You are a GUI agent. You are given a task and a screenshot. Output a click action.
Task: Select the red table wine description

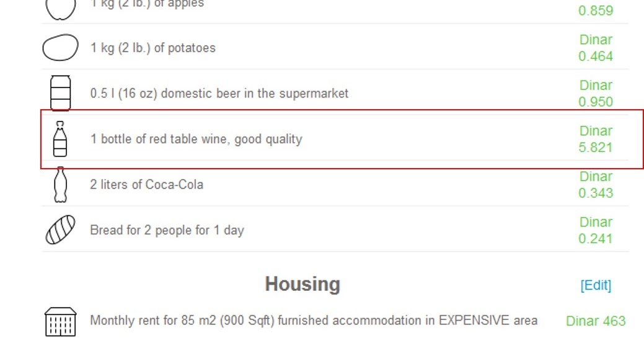pos(196,139)
